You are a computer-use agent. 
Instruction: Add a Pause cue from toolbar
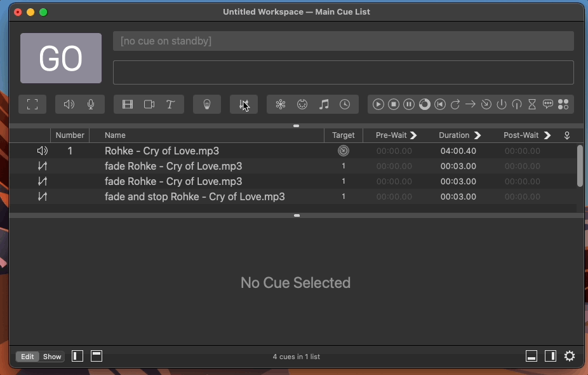409,104
